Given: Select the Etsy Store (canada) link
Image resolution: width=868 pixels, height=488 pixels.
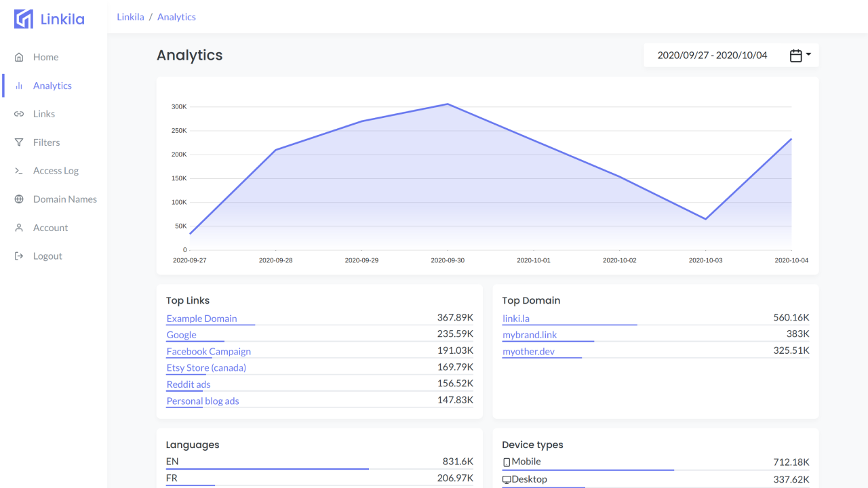Looking at the screenshot, I should (206, 368).
